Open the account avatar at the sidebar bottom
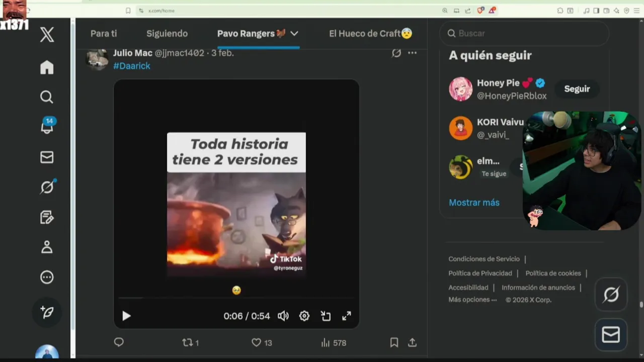 click(47, 352)
